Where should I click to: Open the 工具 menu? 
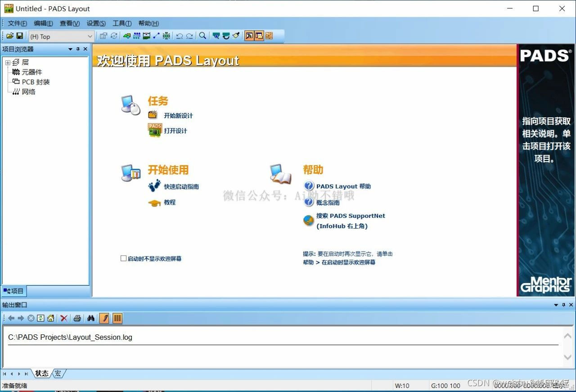click(x=121, y=23)
